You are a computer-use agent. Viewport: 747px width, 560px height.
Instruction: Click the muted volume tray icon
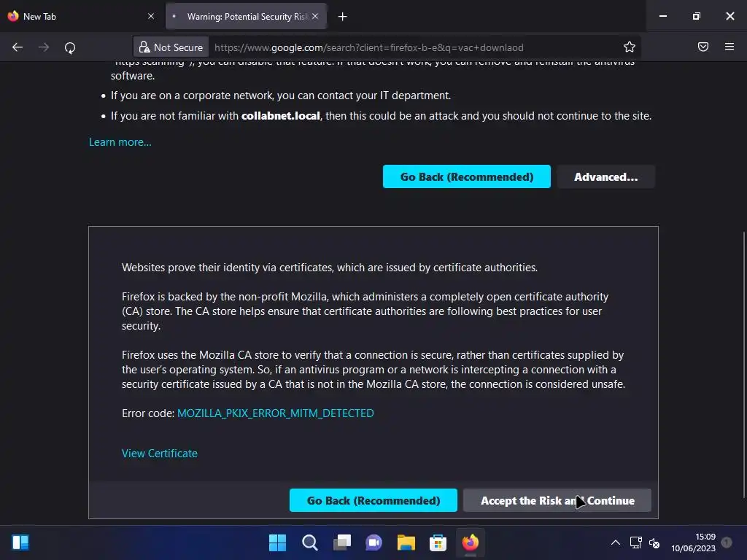tap(654, 542)
